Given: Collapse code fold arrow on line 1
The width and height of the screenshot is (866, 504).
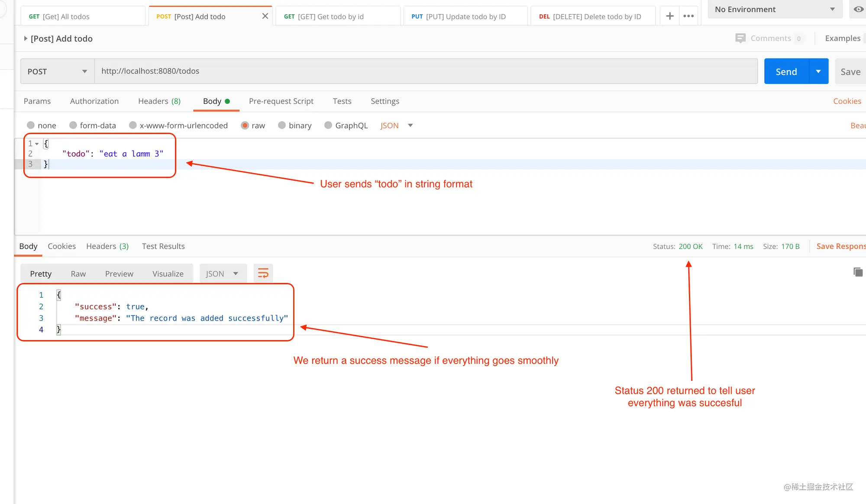Looking at the screenshot, I should pos(37,144).
